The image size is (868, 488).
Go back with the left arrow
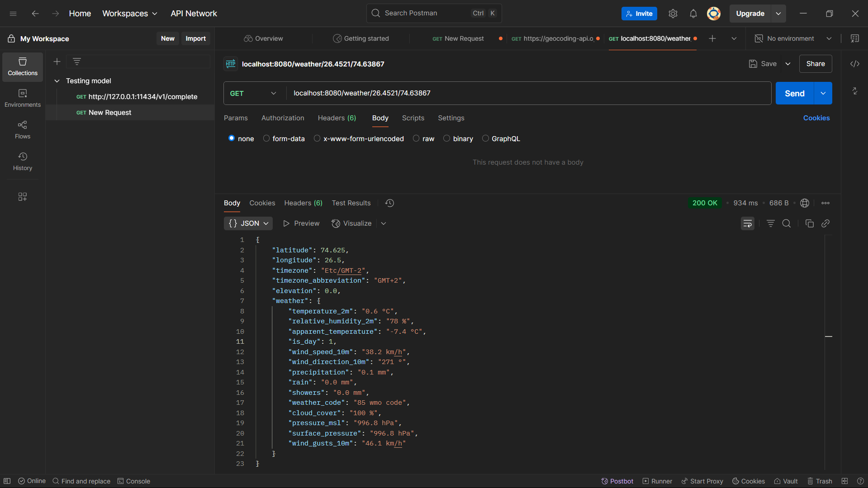point(35,14)
